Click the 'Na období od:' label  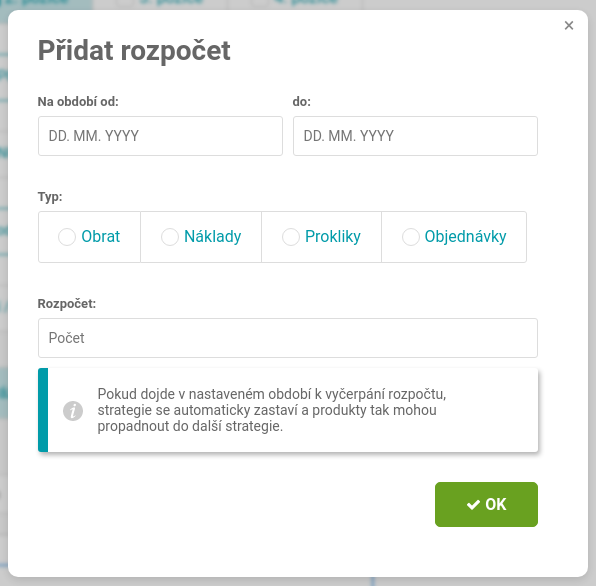(78, 101)
